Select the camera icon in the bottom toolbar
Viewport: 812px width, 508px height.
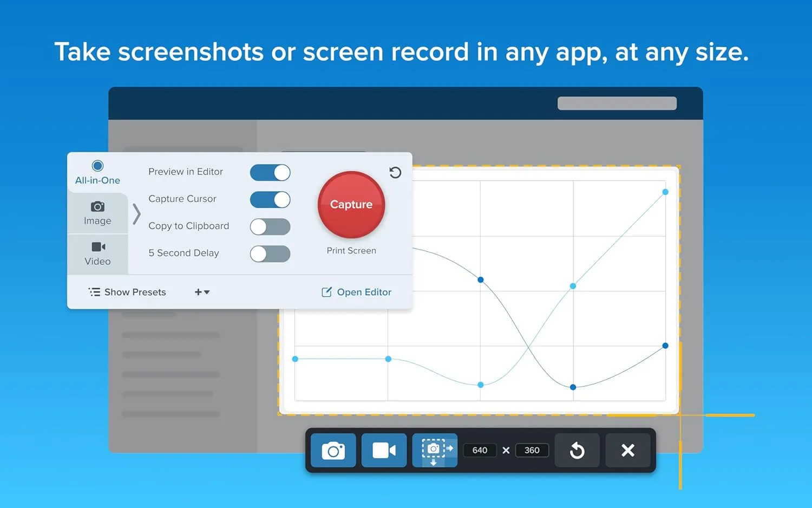point(333,450)
